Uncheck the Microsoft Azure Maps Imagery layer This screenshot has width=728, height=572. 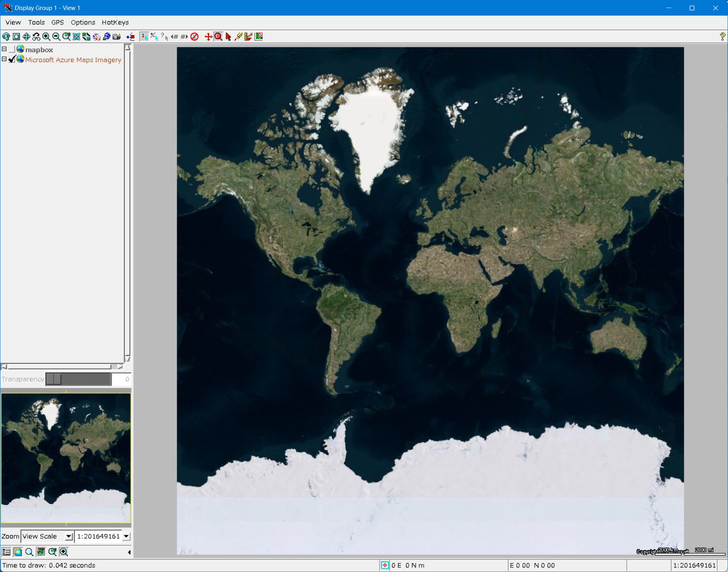(x=12, y=59)
